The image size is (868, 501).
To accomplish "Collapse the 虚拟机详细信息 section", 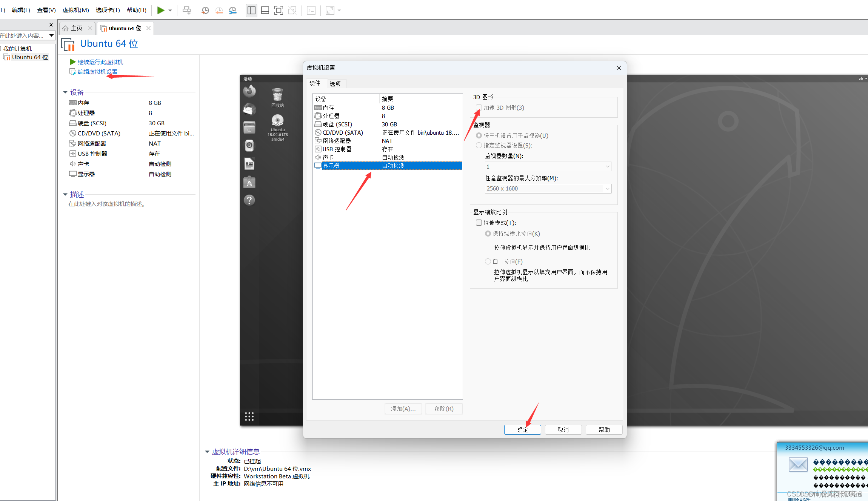I will tap(207, 452).
